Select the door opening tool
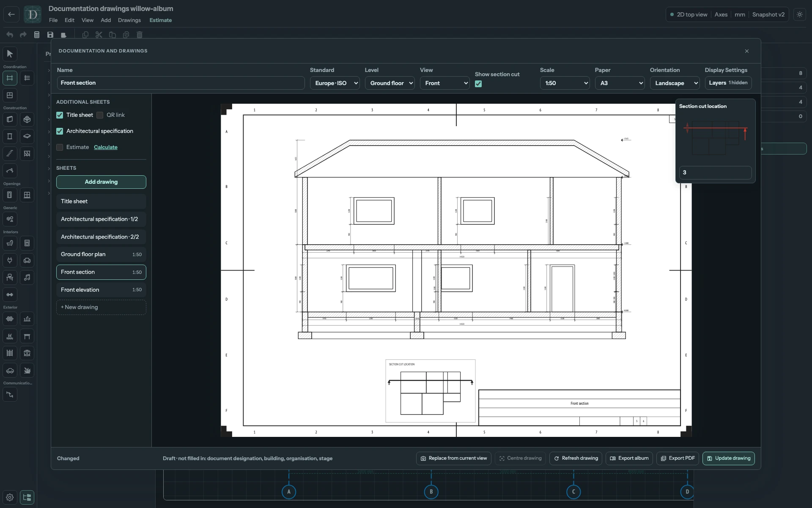The height and width of the screenshot is (508, 812). (10, 195)
